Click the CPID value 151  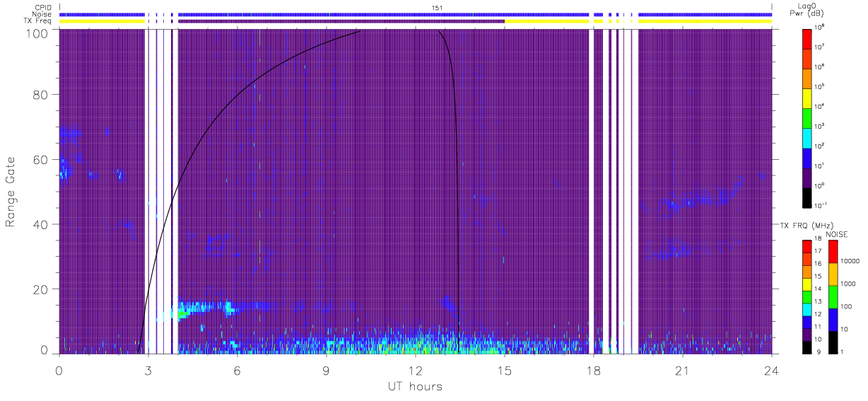click(436, 8)
